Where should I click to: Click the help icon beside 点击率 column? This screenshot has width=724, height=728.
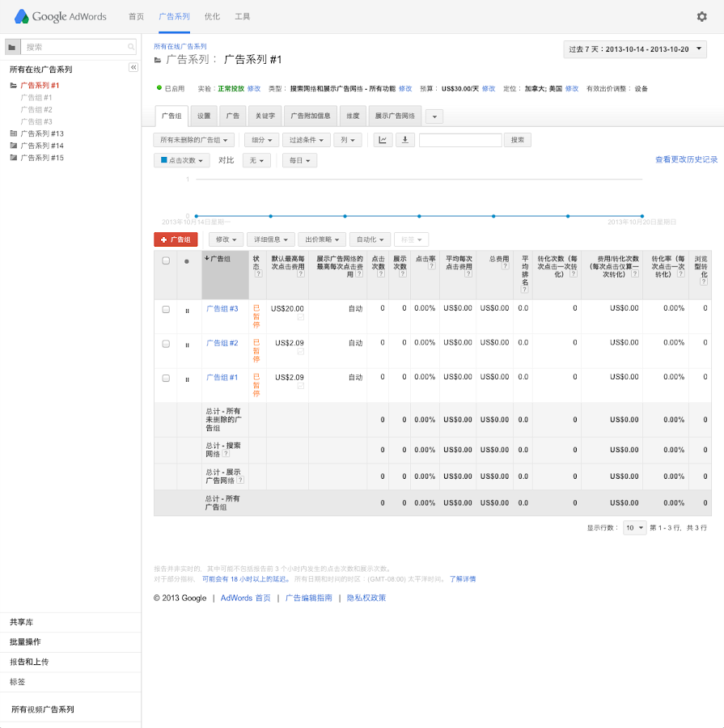click(432, 266)
